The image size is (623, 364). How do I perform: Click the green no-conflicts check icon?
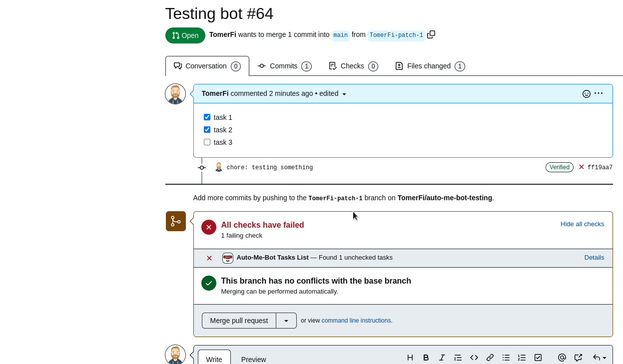click(x=209, y=283)
